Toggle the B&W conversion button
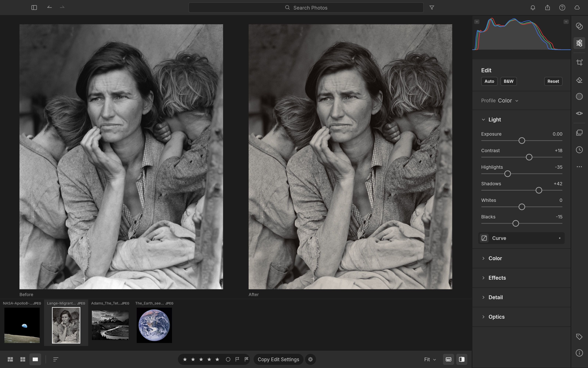 pyautogui.click(x=508, y=81)
